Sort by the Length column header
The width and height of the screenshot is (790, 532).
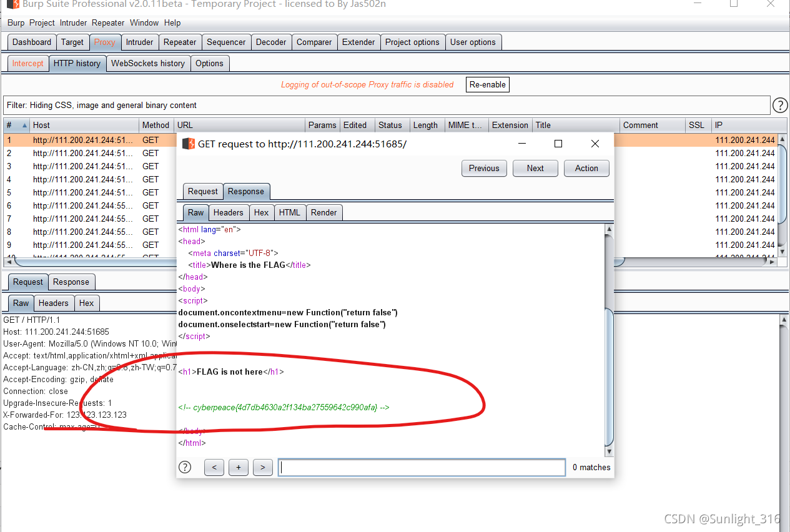point(426,125)
